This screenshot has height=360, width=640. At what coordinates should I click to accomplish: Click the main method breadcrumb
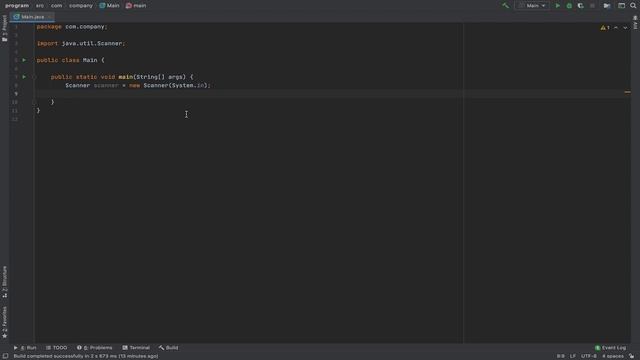point(136,6)
